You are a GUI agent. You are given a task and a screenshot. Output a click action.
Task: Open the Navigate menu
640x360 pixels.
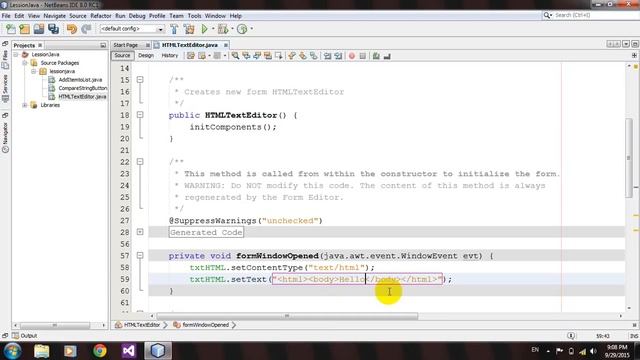pyautogui.click(x=55, y=16)
